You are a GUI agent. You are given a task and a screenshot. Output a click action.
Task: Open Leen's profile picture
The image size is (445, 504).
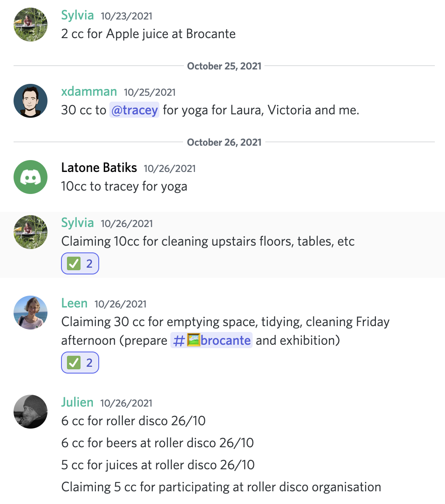click(x=31, y=313)
